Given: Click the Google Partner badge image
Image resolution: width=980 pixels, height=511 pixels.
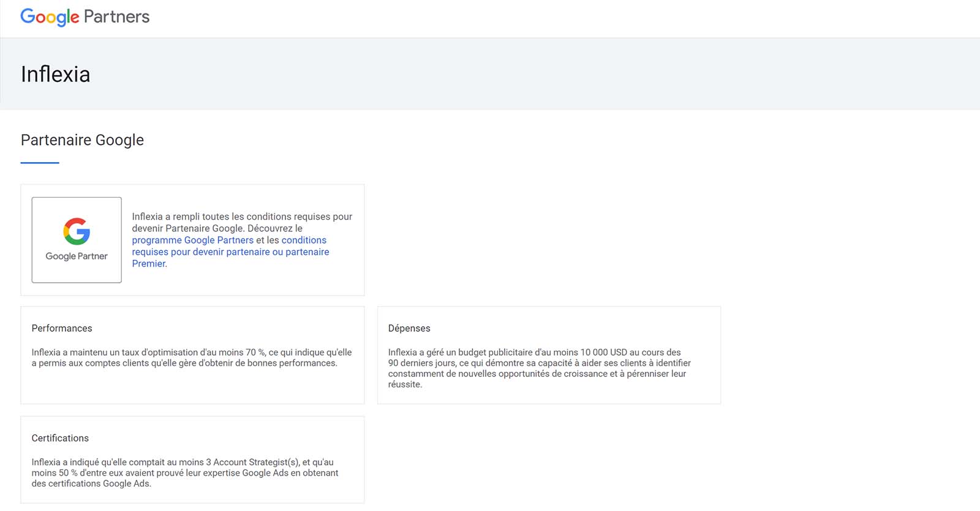Looking at the screenshot, I should [77, 240].
